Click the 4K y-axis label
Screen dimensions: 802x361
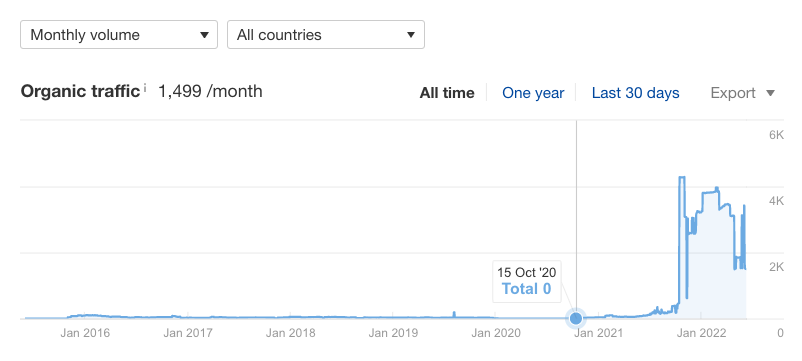click(x=776, y=201)
